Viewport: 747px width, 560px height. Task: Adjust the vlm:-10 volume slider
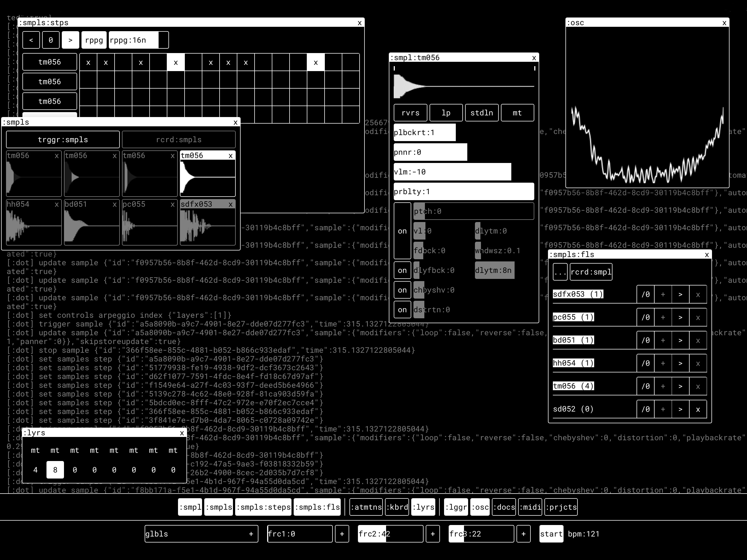464,172
